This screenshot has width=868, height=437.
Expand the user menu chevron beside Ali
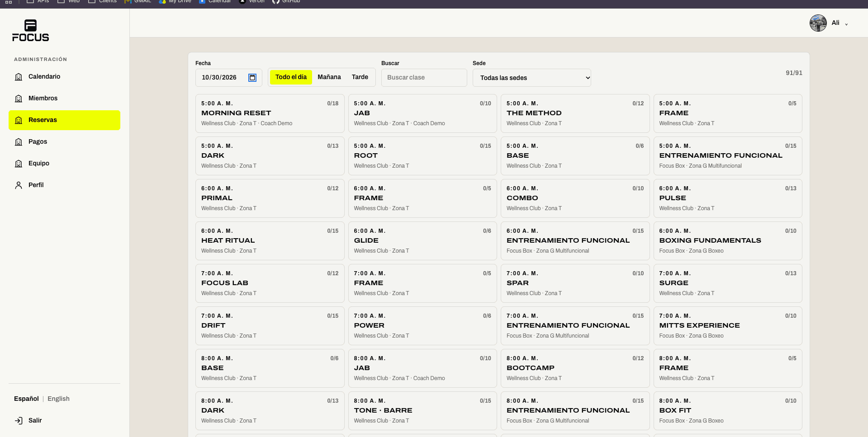[x=846, y=24]
